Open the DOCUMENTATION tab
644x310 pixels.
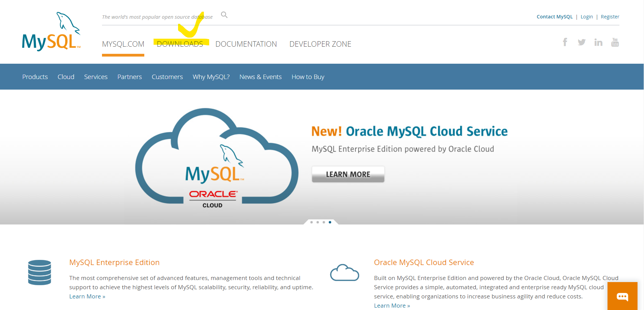pos(246,44)
